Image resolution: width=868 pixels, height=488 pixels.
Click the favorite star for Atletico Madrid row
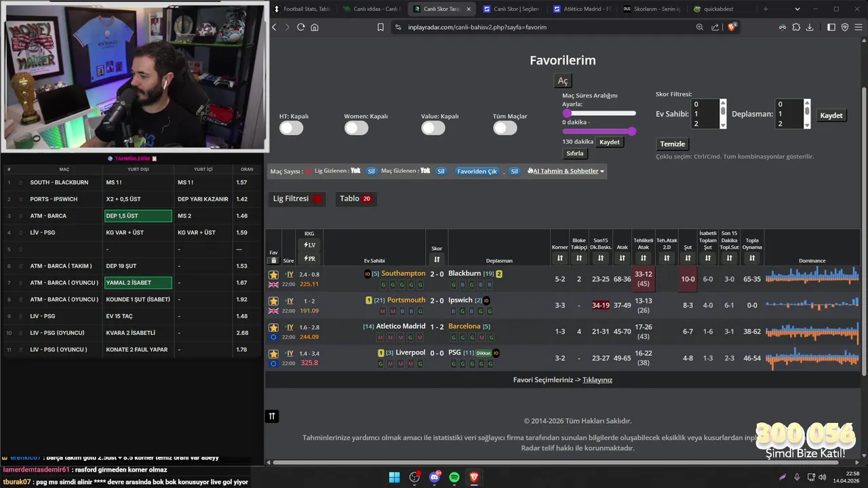coord(273,327)
